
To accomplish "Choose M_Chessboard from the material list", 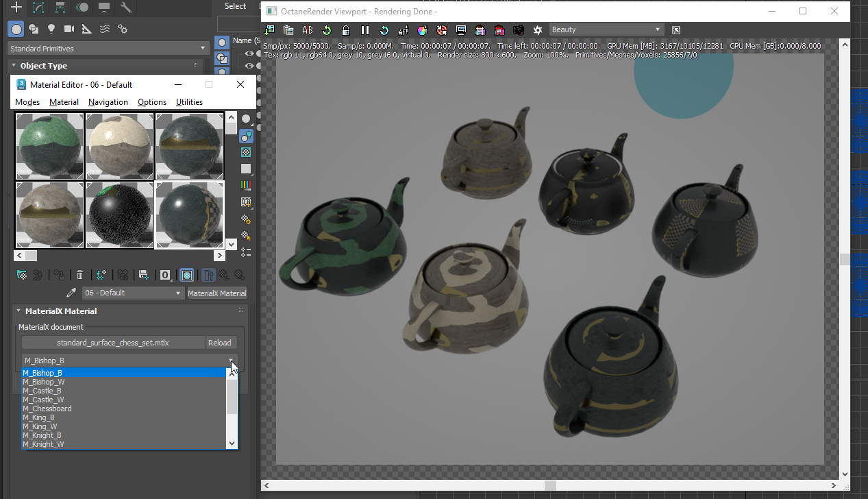I will point(47,409).
